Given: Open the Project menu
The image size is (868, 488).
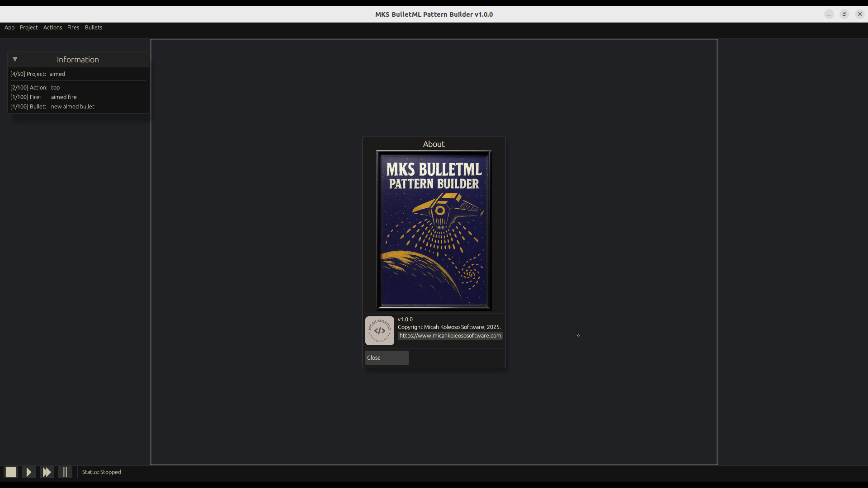Looking at the screenshot, I should click(x=28, y=28).
